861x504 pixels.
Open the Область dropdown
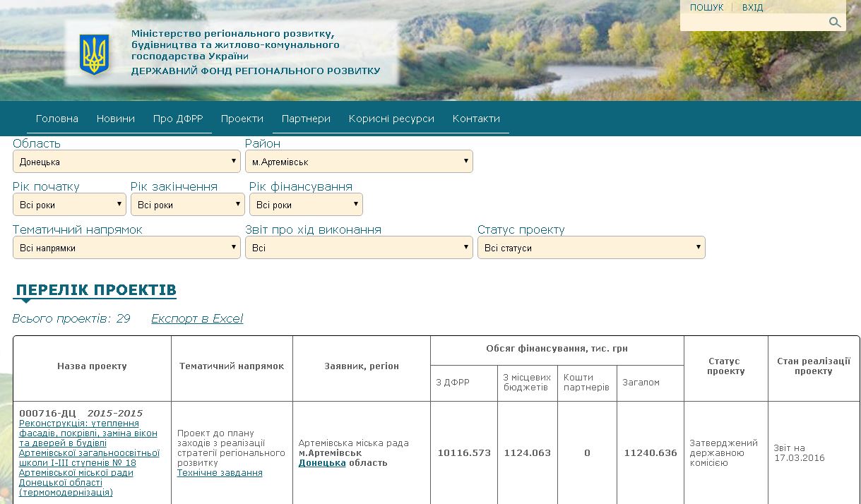pyautogui.click(x=127, y=162)
